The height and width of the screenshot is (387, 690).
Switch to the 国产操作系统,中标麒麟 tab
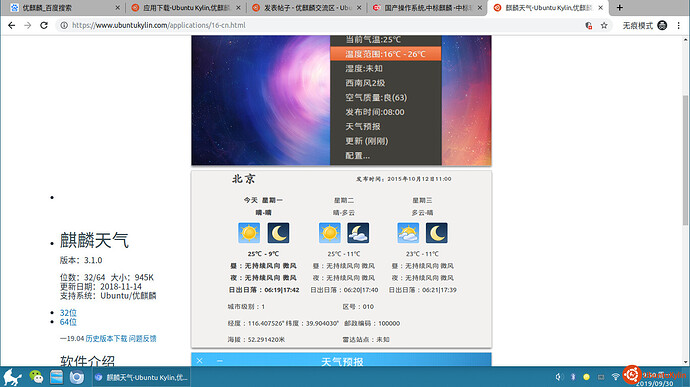coord(427,7)
